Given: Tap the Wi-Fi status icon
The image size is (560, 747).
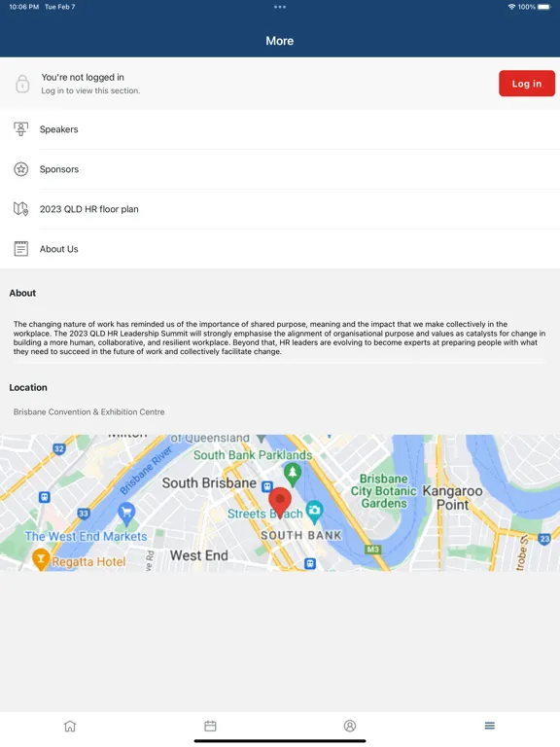Looking at the screenshot, I should click(x=511, y=7).
